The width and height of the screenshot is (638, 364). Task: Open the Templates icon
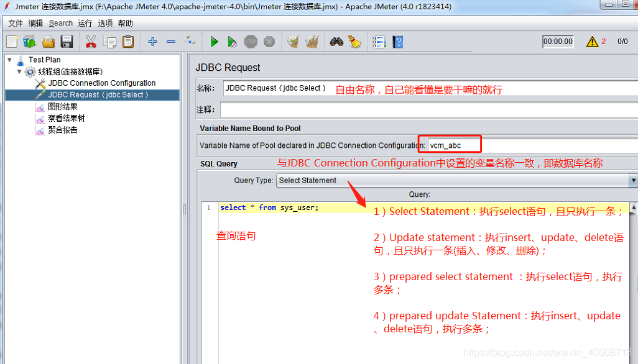[x=29, y=42]
